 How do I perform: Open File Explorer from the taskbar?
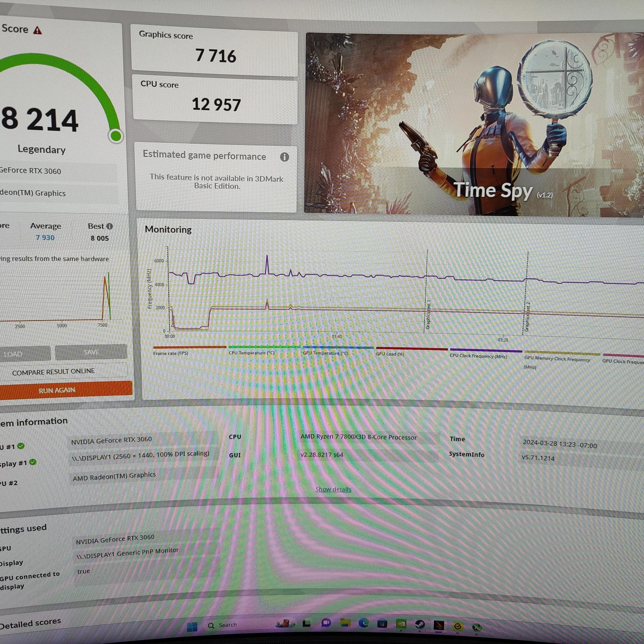[x=345, y=623]
